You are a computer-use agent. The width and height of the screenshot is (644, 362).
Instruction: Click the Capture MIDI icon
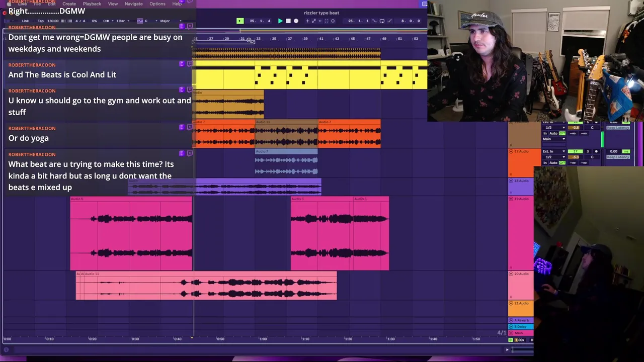point(327,21)
